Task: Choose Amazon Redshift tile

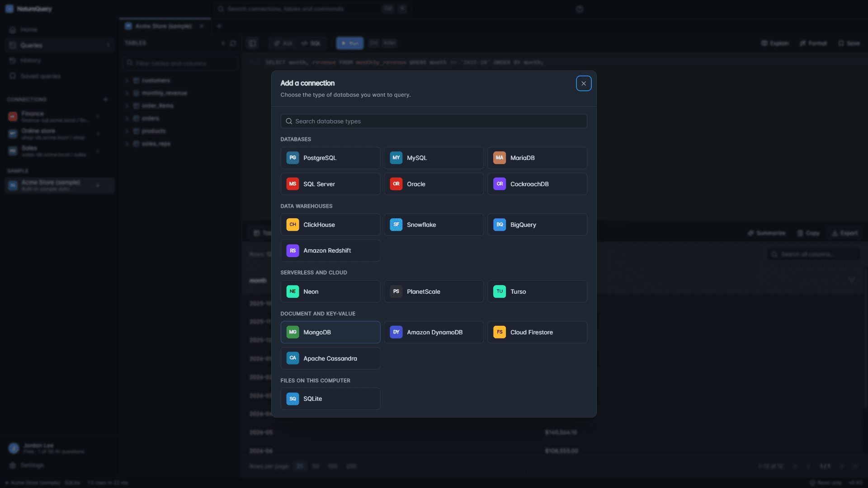Action: click(330, 250)
